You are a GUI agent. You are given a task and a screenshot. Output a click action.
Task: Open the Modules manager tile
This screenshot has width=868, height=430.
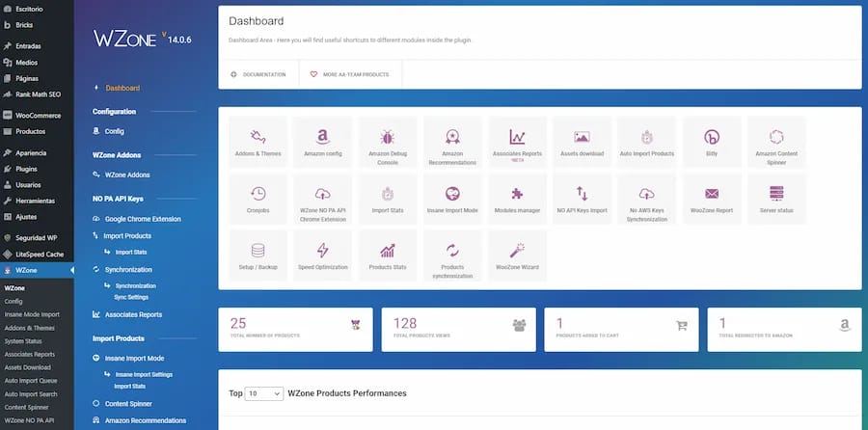click(x=517, y=199)
